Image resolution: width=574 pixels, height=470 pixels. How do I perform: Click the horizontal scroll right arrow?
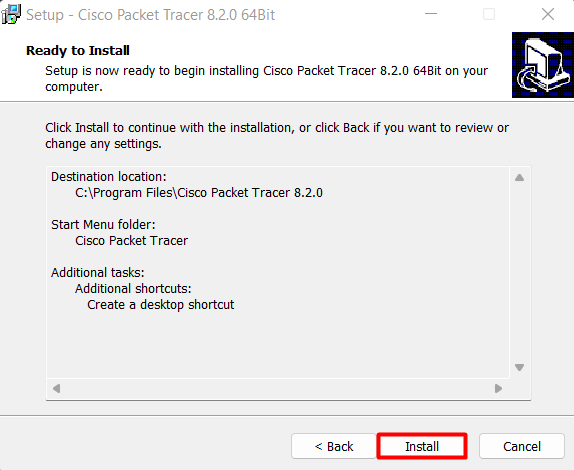click(x=498, y=388)
